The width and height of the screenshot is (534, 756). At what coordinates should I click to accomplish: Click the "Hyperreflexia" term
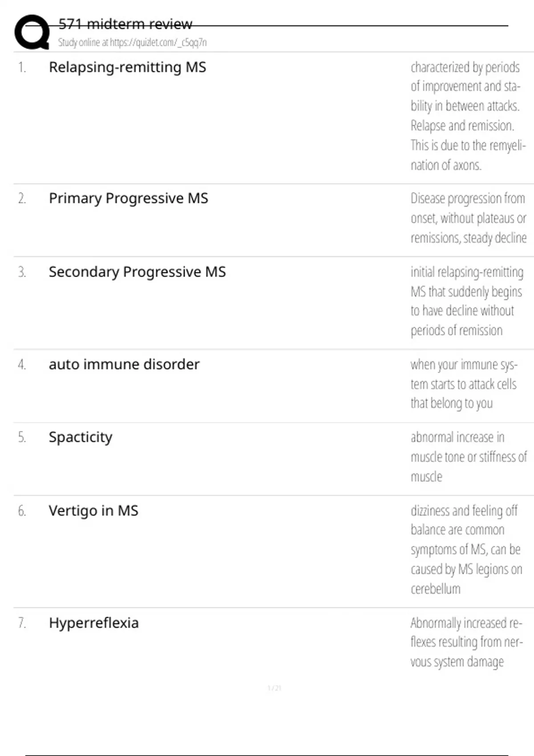point(93,623)
